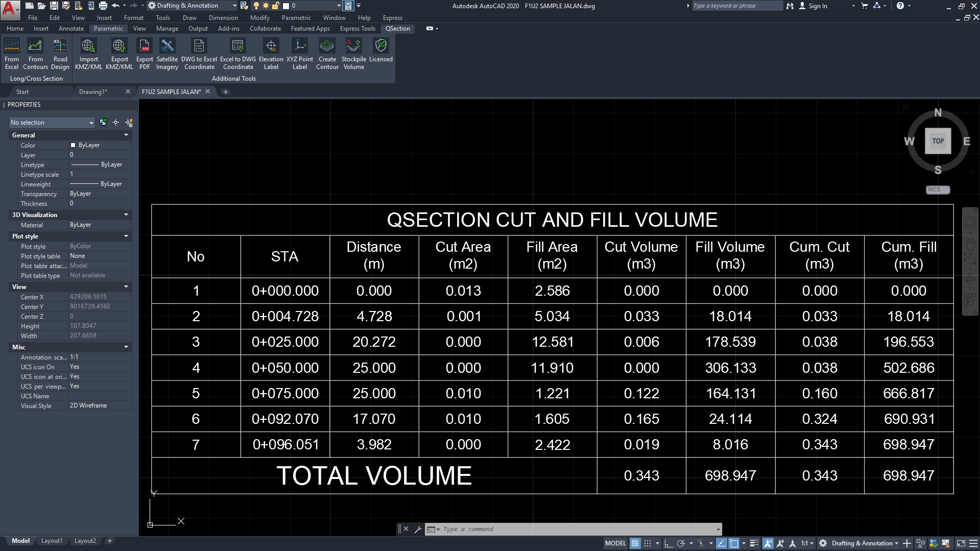Click the Quick Select icon in Properties
The height and width of the screenshot is (551, 980).
(x=129, y=123)
